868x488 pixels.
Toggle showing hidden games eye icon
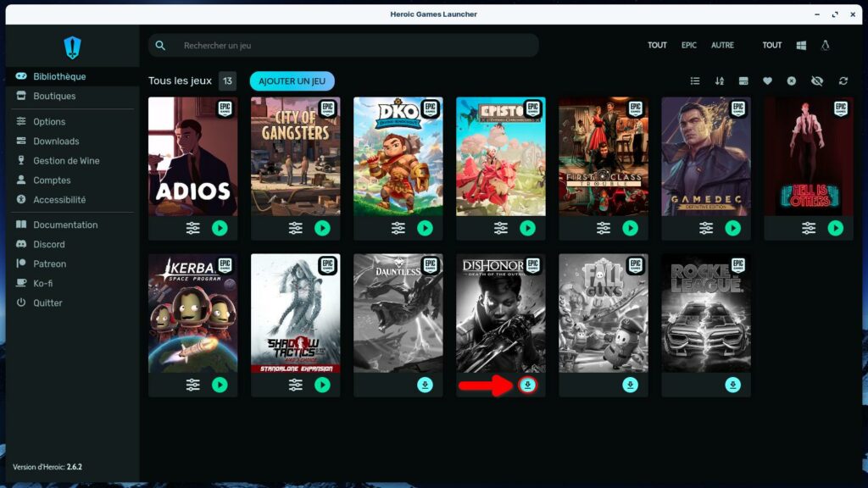click(817, 81)
